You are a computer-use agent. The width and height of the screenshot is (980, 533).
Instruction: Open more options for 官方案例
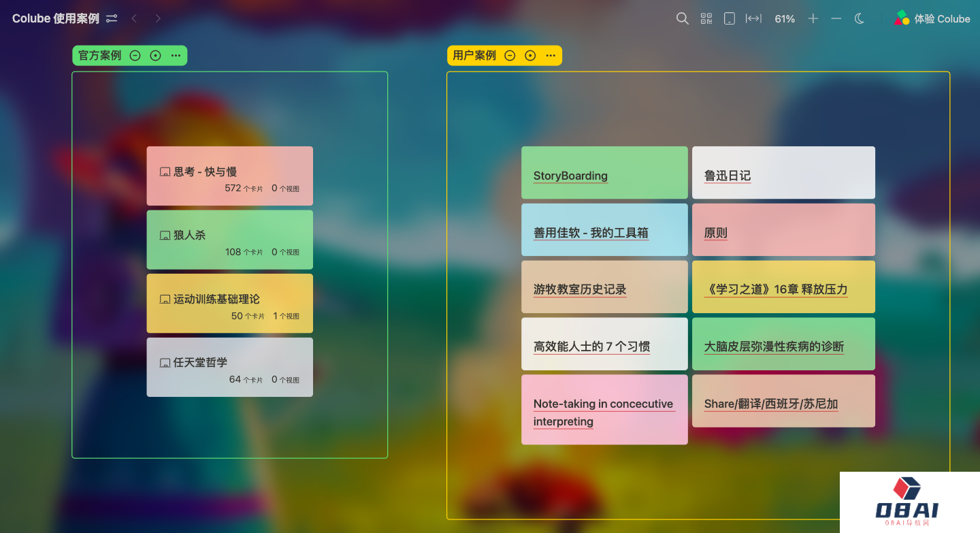click(176, 56)
